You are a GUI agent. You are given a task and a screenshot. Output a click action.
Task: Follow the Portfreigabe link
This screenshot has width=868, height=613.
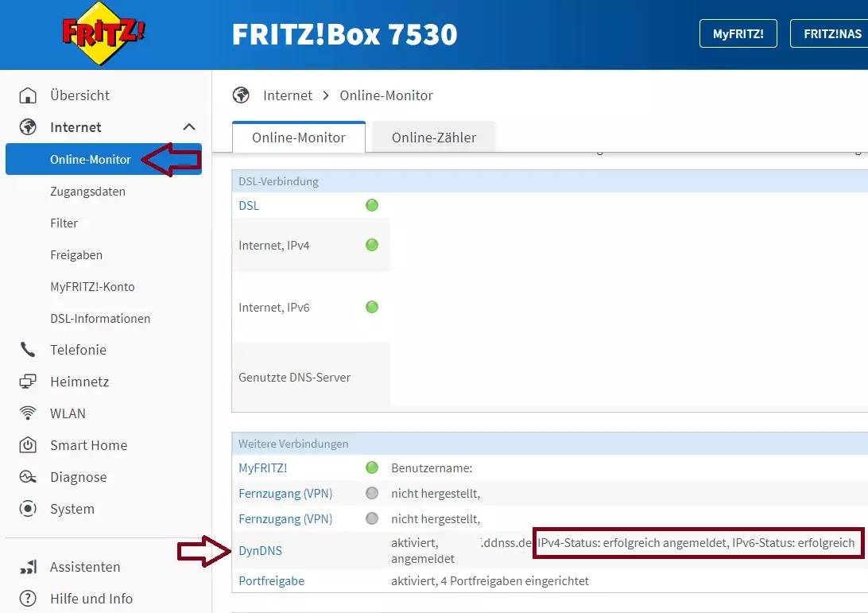271,581
